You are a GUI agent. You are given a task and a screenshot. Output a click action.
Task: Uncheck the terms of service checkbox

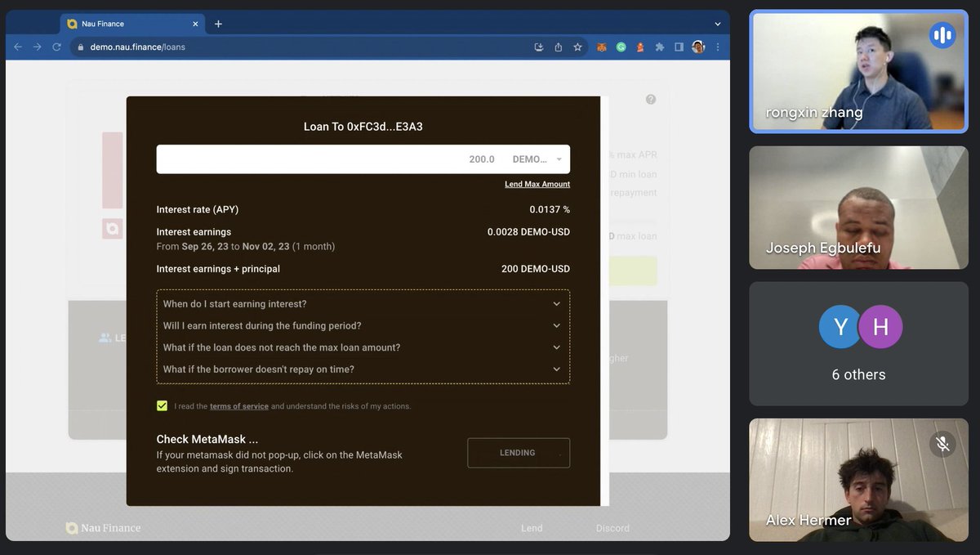(163, 405)
